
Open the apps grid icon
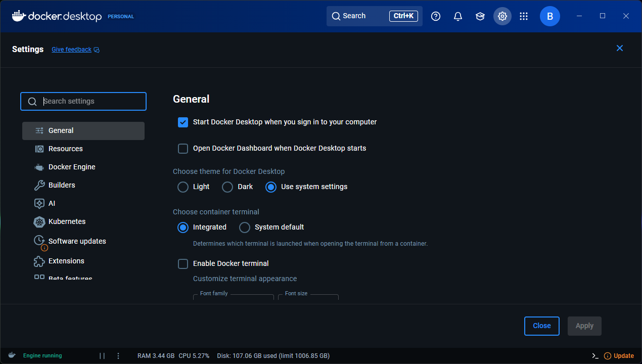point(524,16)
